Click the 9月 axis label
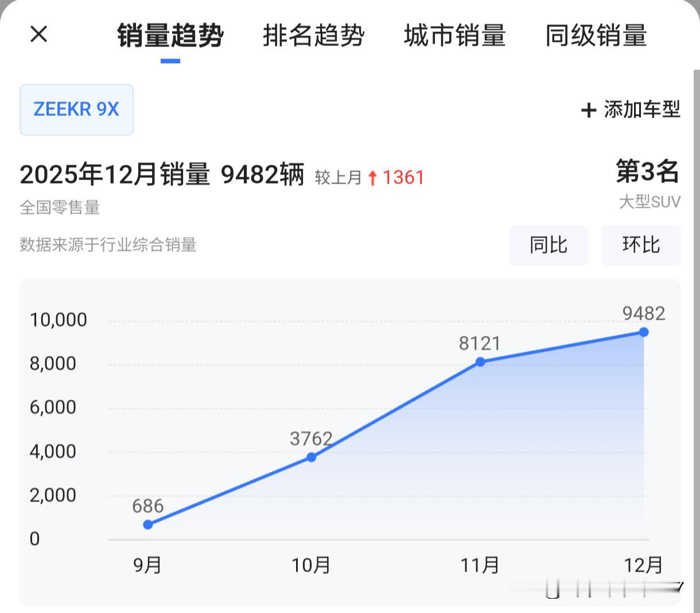Screen dimensions: 700x613 [x=147, y=565]
